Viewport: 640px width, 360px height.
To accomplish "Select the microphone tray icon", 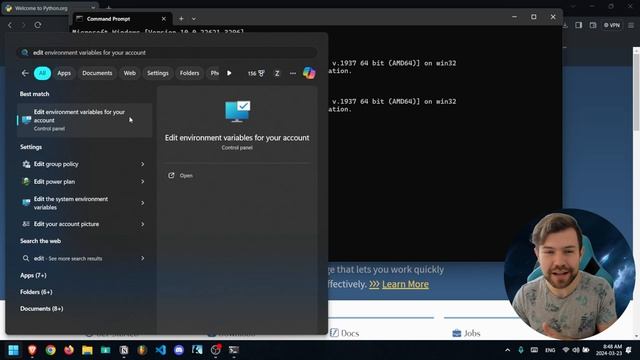I will coord(521,350).
